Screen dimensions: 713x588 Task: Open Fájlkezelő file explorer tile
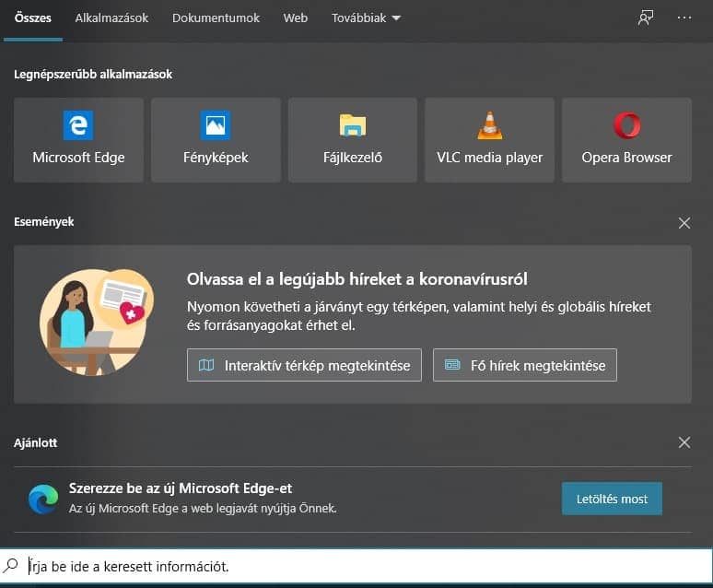[x=352, y=140]
